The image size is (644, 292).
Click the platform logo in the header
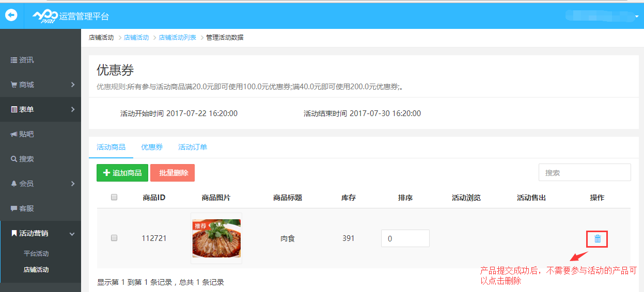click(x=44, y=16)
